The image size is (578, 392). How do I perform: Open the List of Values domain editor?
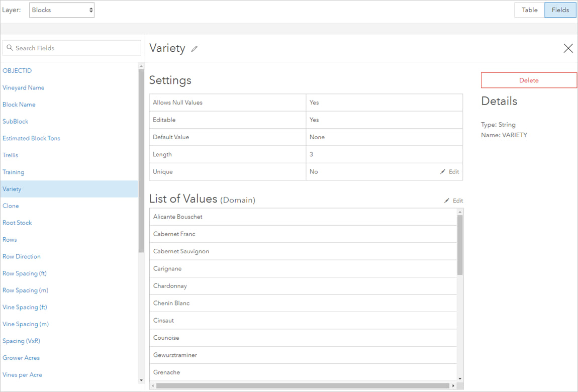[453, 200]
